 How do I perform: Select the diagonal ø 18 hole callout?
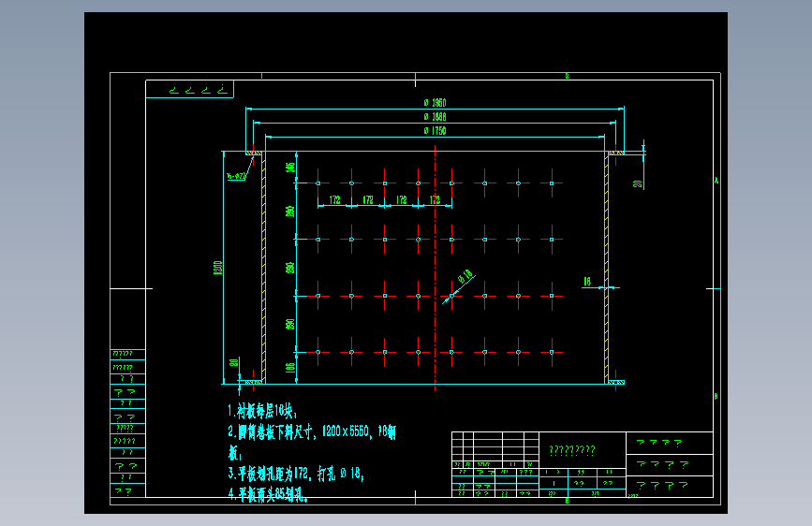(x=465, y=276)
